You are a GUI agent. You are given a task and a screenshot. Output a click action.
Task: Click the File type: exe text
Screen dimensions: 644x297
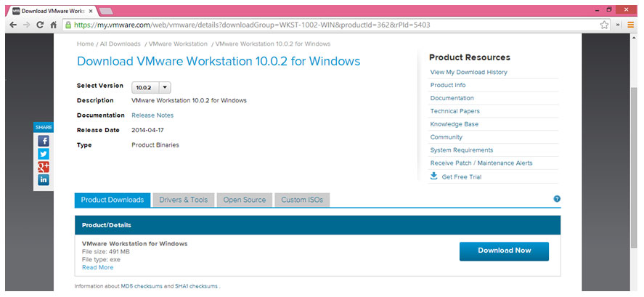101,260
